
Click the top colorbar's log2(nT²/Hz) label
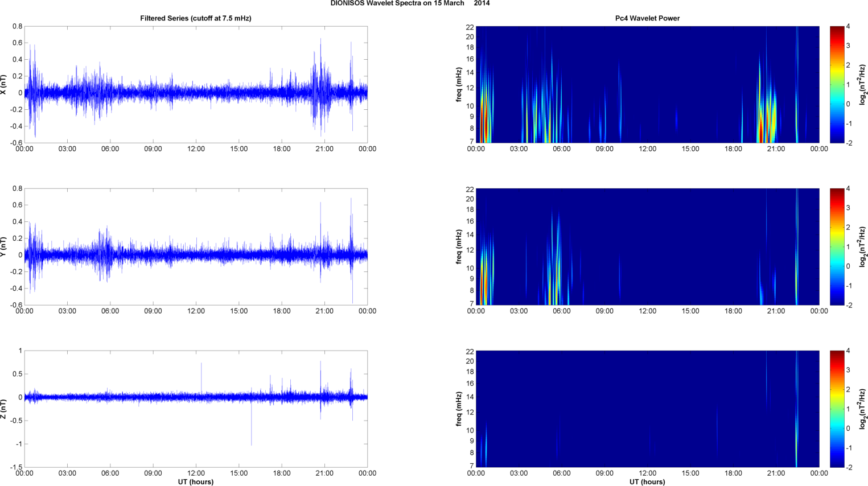coord(863,84)
